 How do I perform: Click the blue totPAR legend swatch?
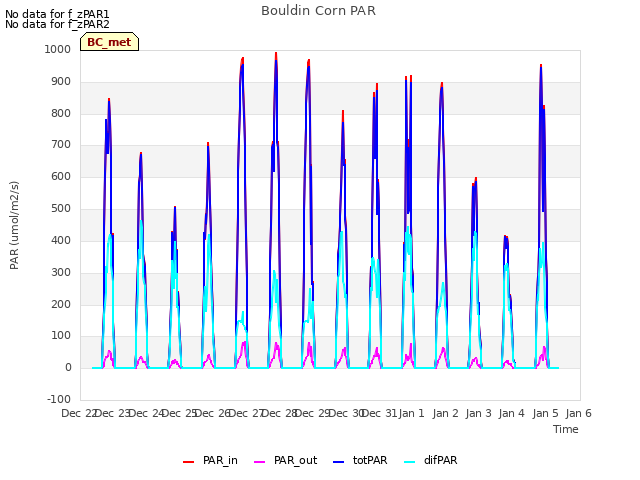(x=339, y=462)
